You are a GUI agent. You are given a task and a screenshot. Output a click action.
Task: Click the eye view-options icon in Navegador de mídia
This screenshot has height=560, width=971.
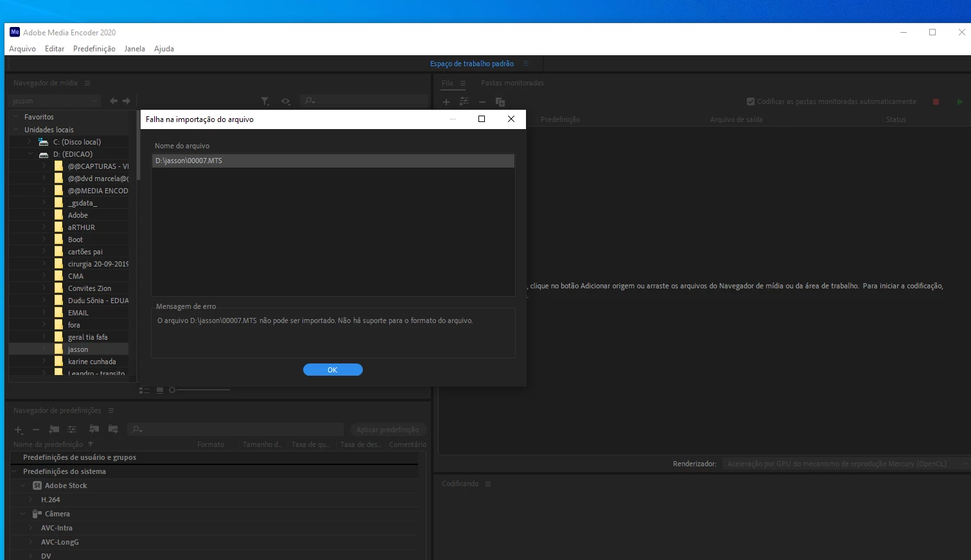click(286, 101)
